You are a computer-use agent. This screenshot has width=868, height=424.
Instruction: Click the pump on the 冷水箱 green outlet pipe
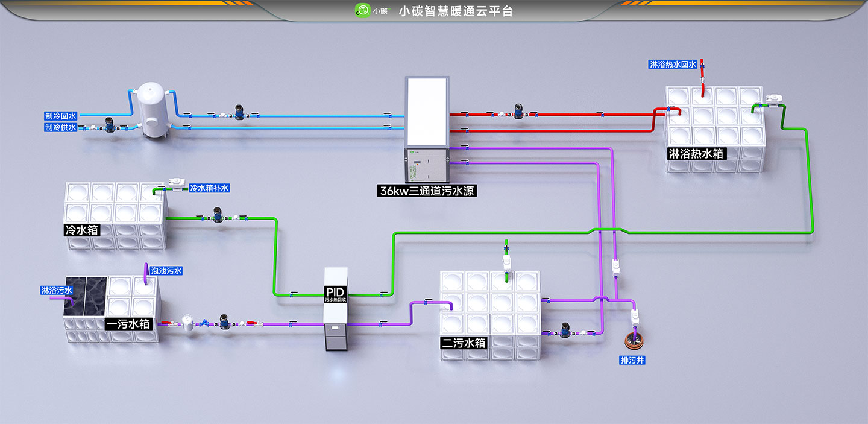pos(217,214)
